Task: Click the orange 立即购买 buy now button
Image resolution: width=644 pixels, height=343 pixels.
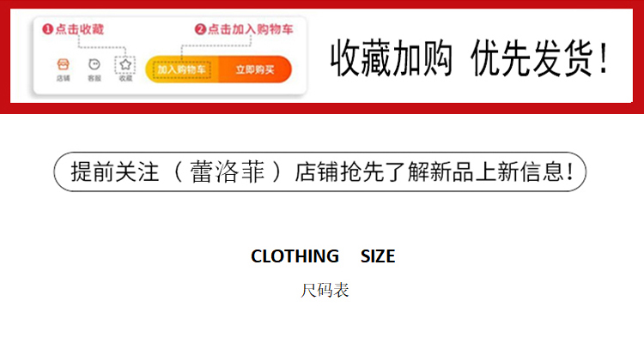Action: coord(255,69)
